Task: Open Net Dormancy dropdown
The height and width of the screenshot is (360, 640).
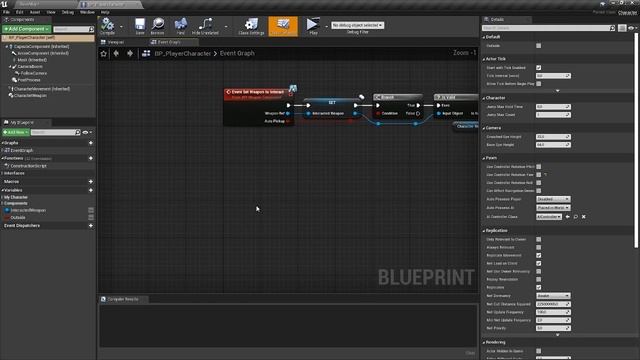Action: click(553, 296)
